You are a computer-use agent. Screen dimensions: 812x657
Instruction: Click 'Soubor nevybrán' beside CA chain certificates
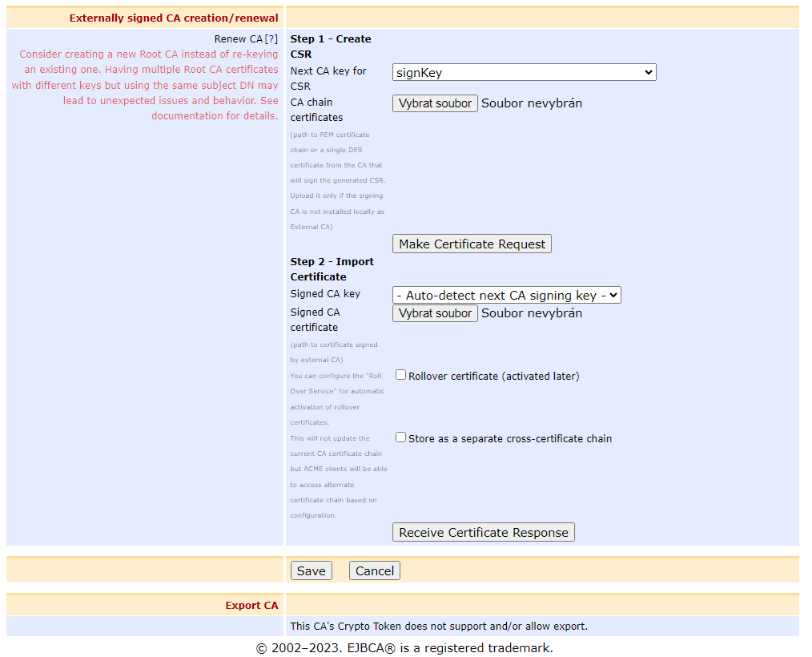[531, 103]
